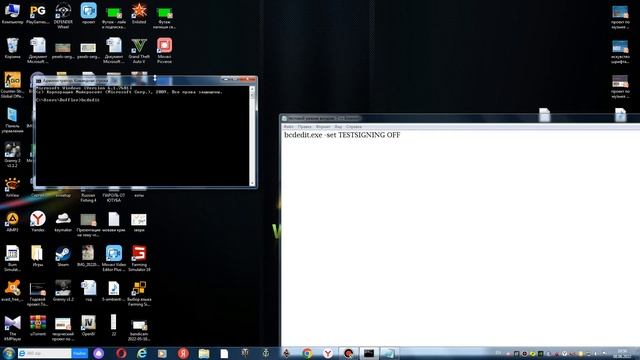Open the avast_free installer icon

click(12, 291)
